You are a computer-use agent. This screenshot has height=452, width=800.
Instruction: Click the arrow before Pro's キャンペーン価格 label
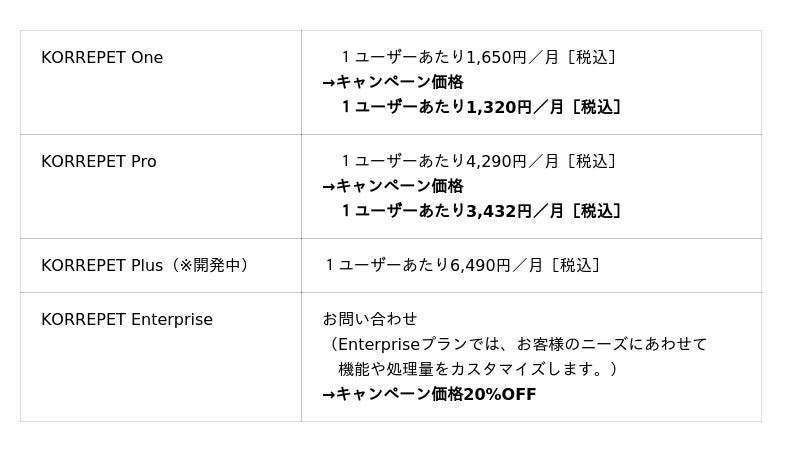(329, 187)
